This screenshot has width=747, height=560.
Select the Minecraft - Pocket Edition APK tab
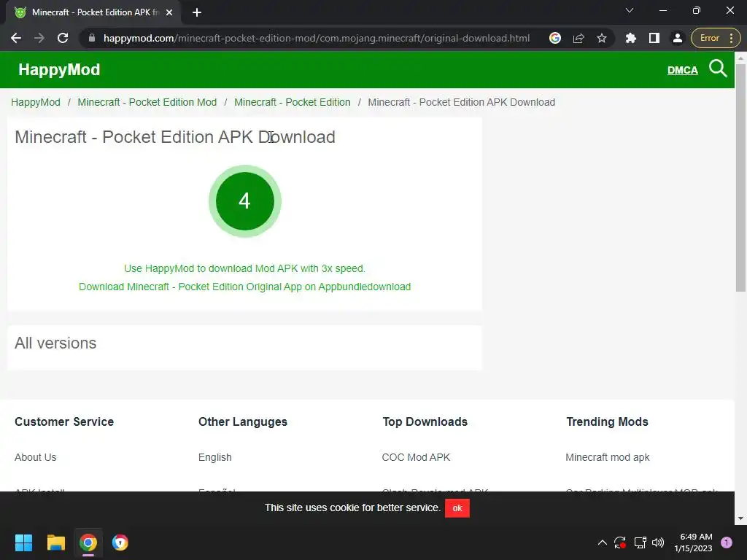point(94,12)
